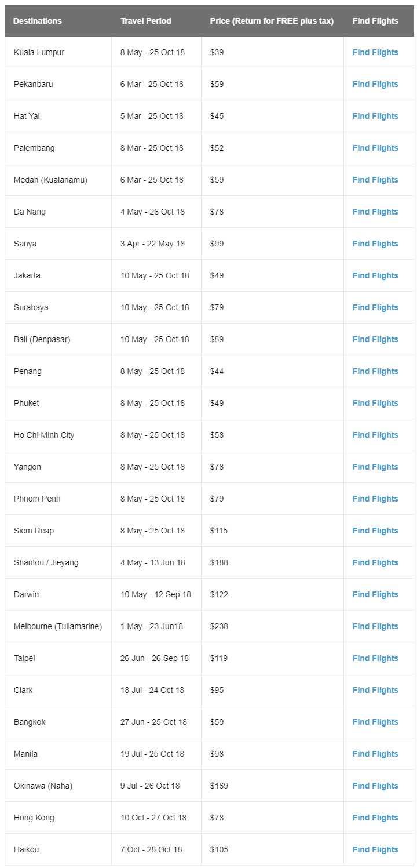Click Siem Reap Find Flights link
417x868 pixels.
pos(375,531)
